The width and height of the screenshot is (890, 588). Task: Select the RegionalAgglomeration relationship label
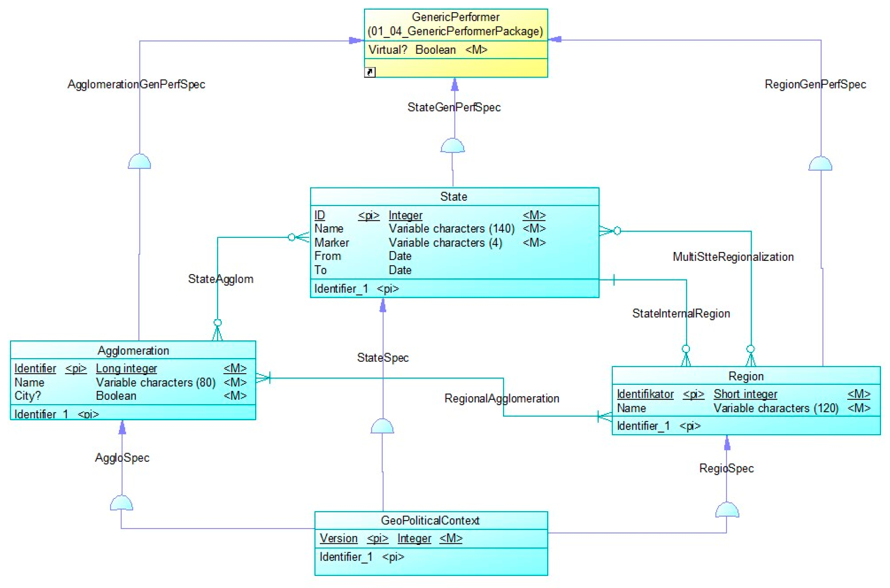tap(501, 398)
